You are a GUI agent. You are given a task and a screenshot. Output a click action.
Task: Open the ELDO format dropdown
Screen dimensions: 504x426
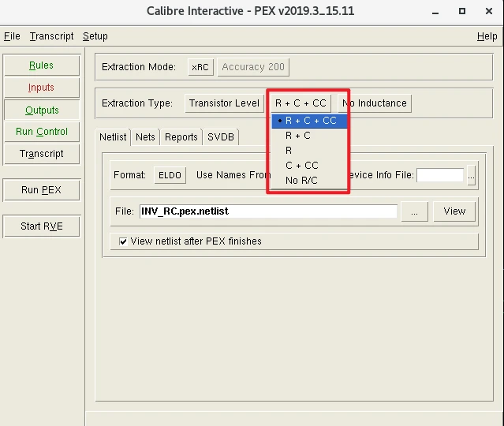170,175
